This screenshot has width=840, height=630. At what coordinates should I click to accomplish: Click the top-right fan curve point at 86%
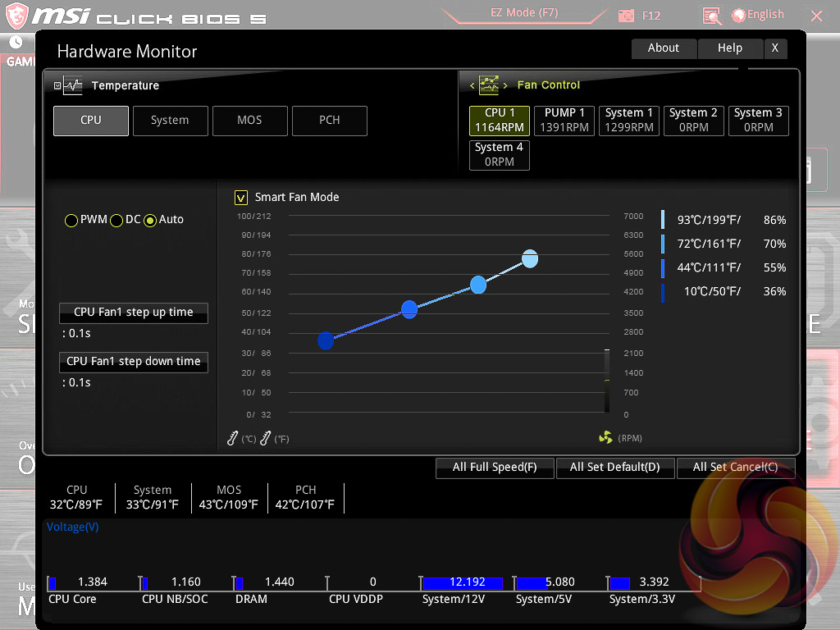(x=530, y=258)
